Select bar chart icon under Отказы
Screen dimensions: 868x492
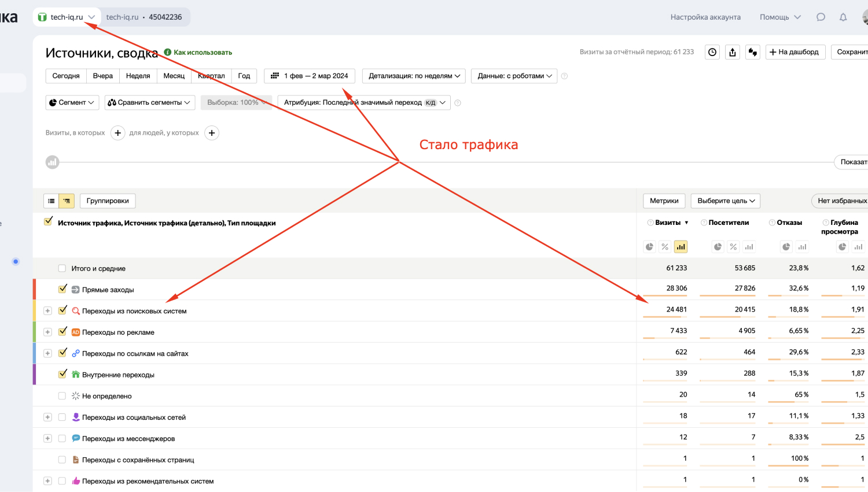[x=802, y=247]
